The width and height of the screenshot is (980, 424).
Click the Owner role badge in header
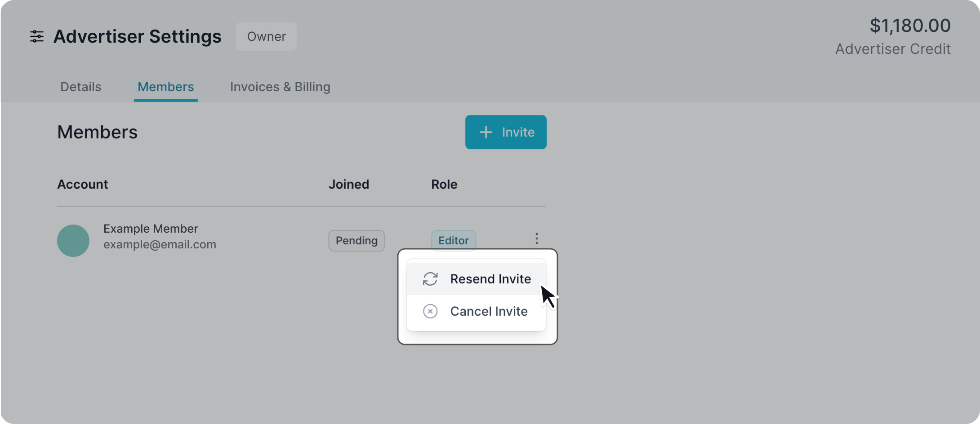267,36
